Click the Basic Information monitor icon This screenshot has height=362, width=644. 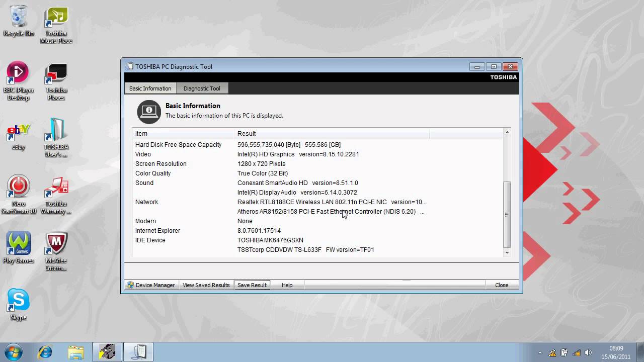click(x=149, y=111)
